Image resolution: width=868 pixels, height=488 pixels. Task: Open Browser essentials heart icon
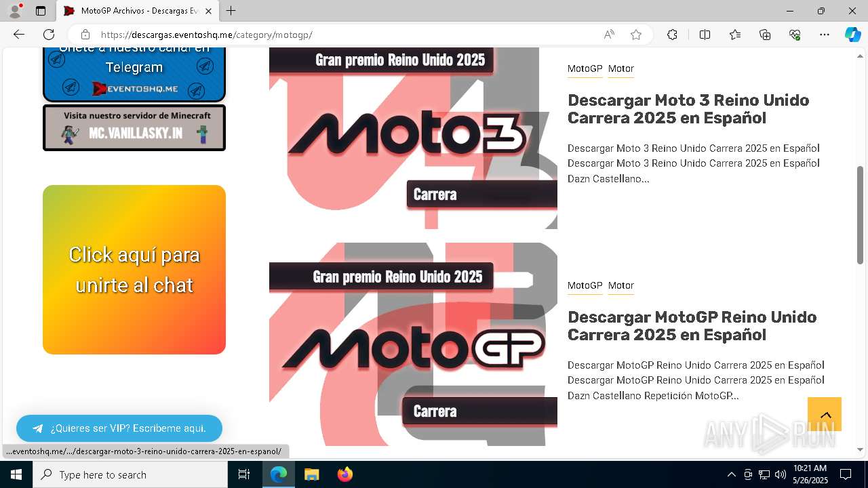pyautogui.click(x=795, y=35)
